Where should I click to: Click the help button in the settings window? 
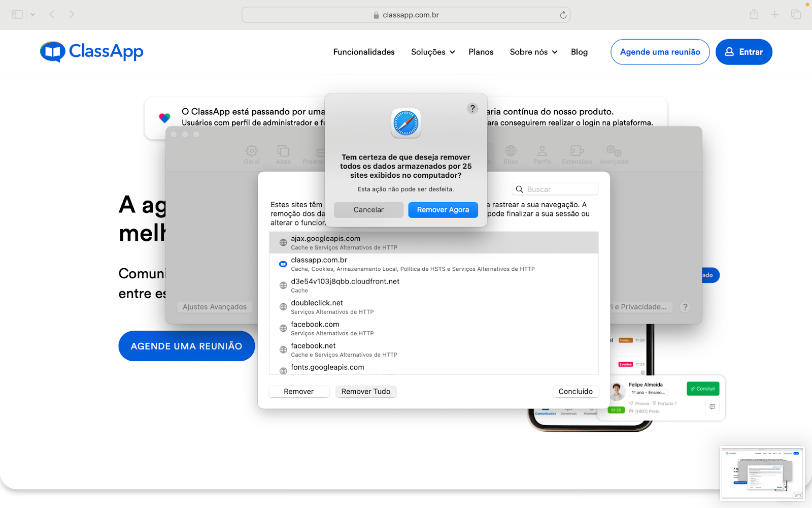[x=685, y=307]
